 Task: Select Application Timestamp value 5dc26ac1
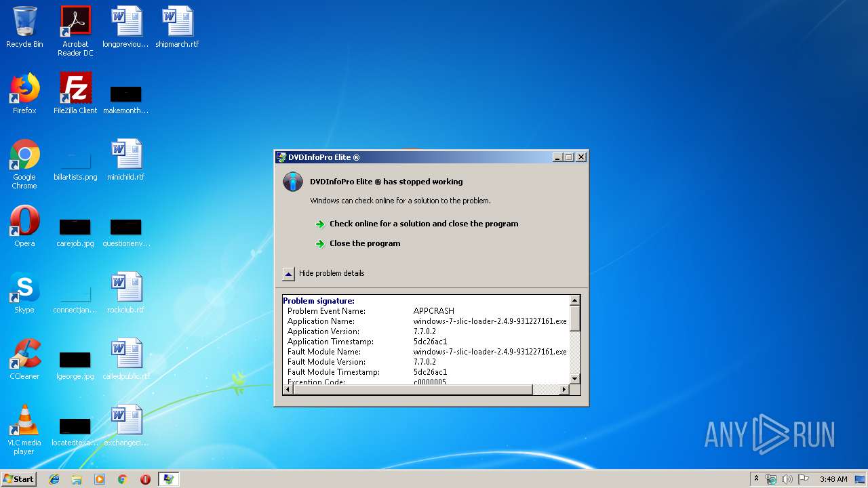(430, 342)
